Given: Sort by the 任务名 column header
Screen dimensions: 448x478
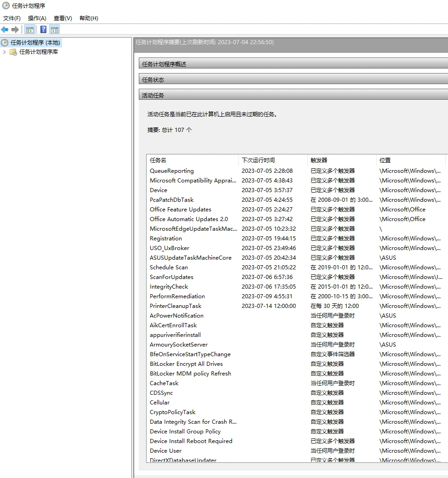Looking at the screenshot, I should (x=193, y=160).
